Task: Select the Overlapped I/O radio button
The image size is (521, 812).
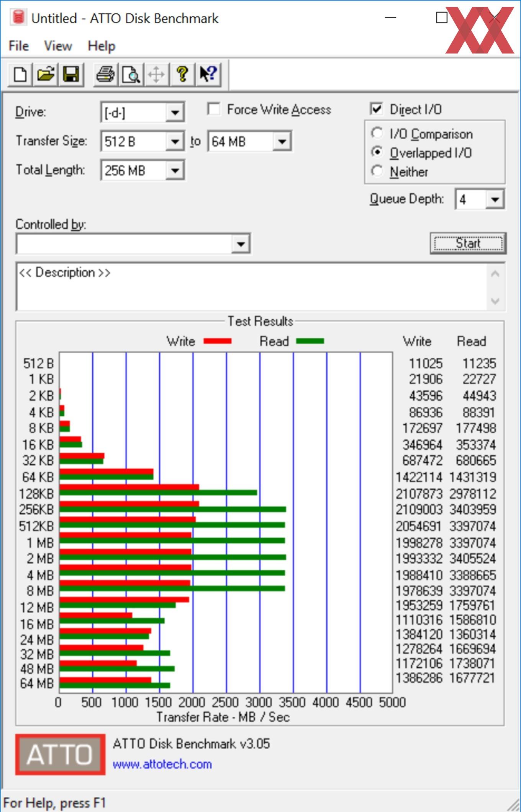Action: [377, 152]
